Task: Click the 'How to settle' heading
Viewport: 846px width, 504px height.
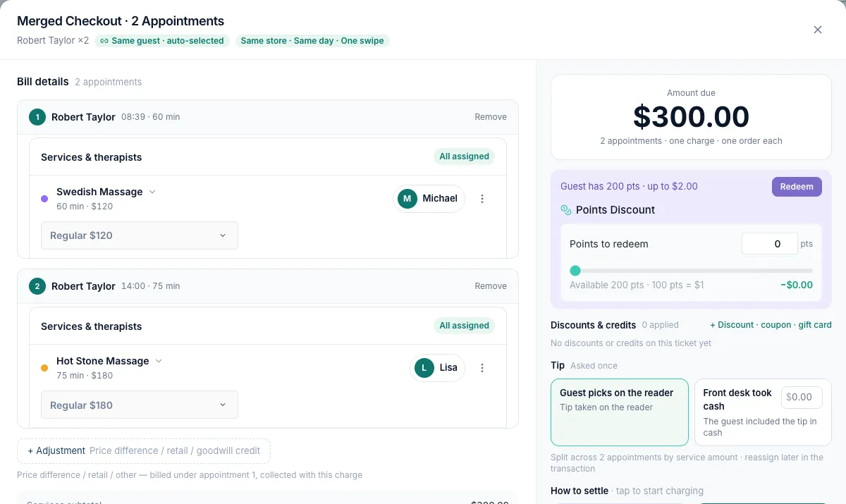Action: click(x=580, y=491)
